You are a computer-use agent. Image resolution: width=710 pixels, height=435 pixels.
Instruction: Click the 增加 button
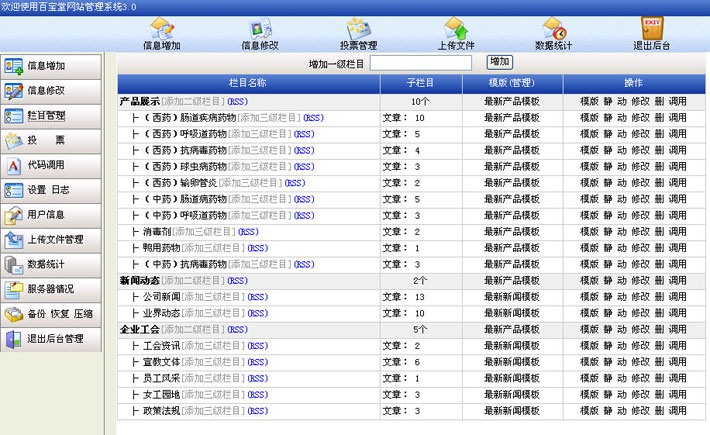500,62
